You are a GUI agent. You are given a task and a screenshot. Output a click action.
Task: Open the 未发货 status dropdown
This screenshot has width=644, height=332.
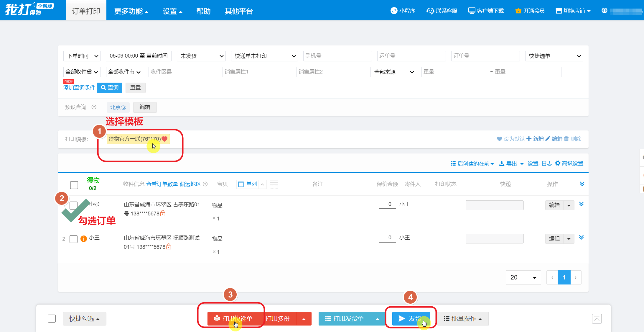(x=201, y=56)
